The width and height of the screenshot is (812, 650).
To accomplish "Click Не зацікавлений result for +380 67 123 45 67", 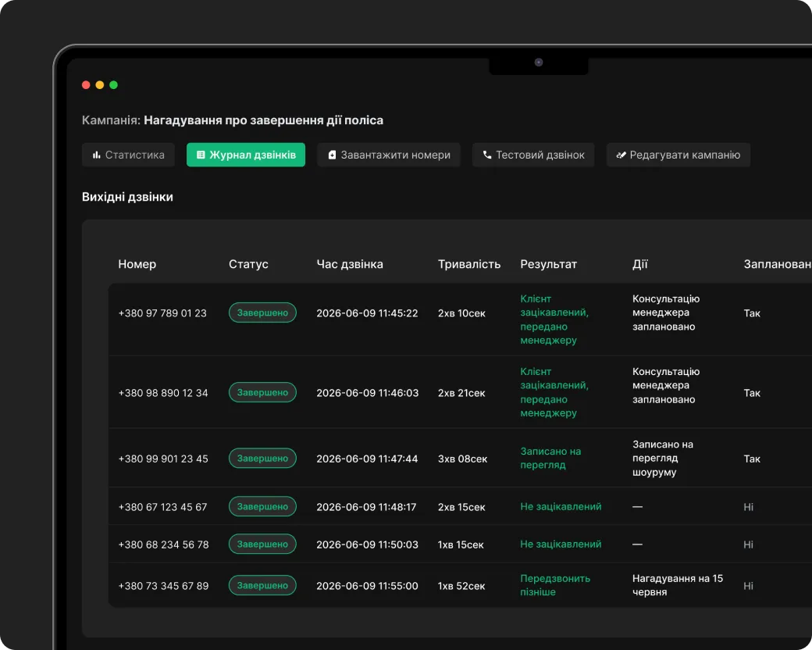I will (561, 506).
